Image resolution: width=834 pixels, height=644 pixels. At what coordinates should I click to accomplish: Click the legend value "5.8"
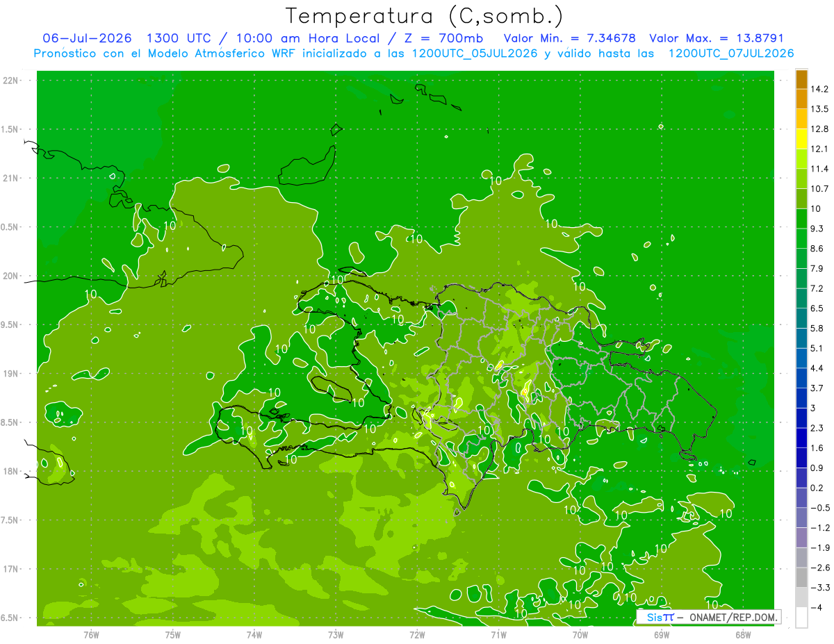click(x=818, y=329)
